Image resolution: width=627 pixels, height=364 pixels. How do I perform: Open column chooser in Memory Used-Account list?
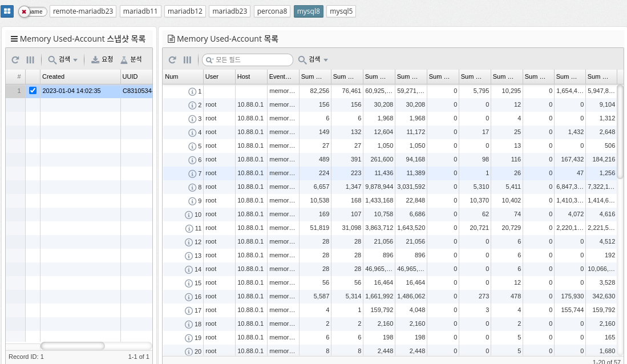(187, 60)
